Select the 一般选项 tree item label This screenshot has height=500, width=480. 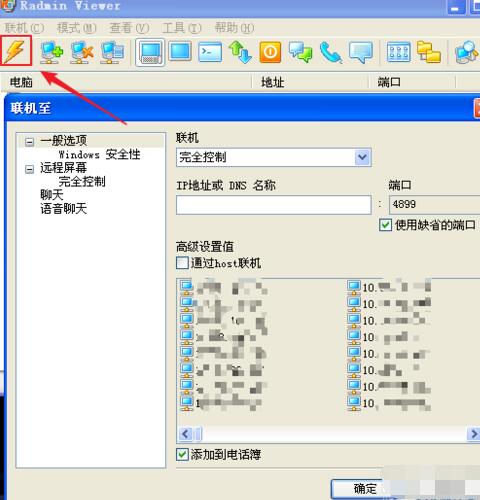click(x=63, y=141)
